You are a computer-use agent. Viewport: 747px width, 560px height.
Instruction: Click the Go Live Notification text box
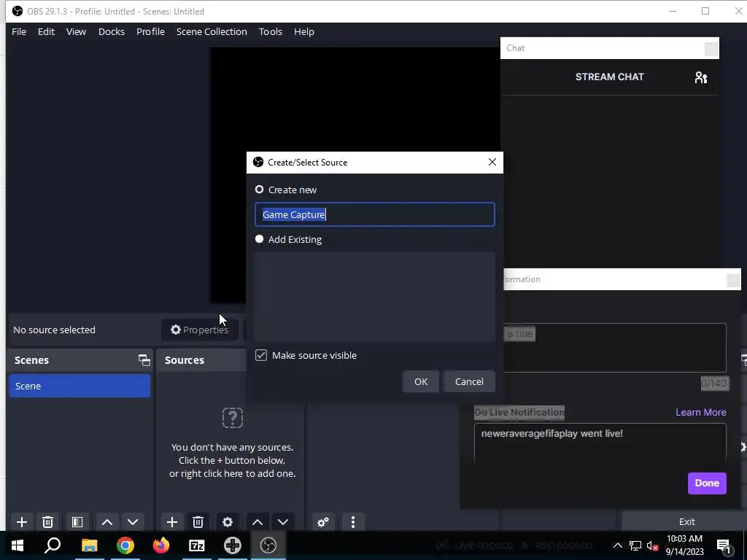[600, 444]
